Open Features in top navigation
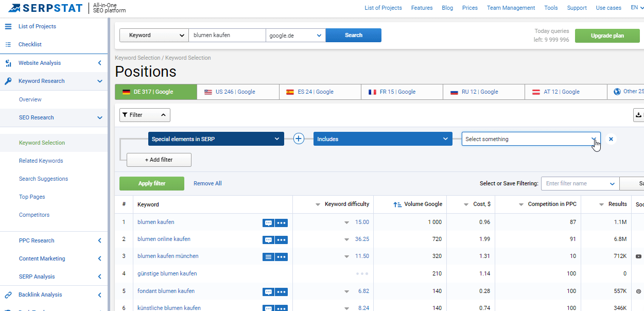 click(422, 8)
